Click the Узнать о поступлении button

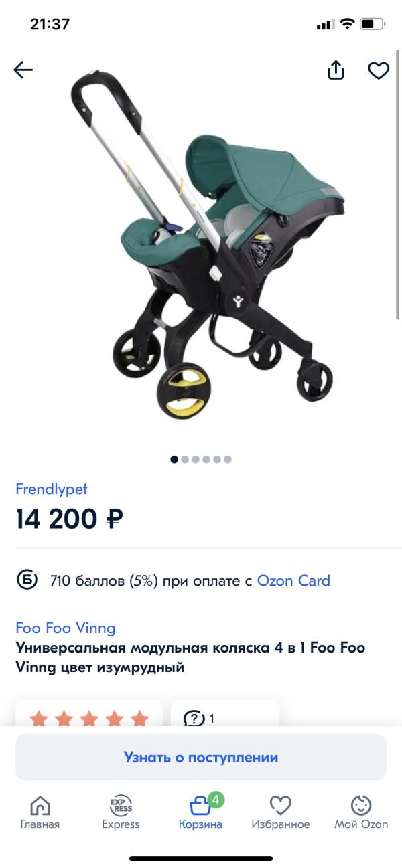(x=201, y=757)
